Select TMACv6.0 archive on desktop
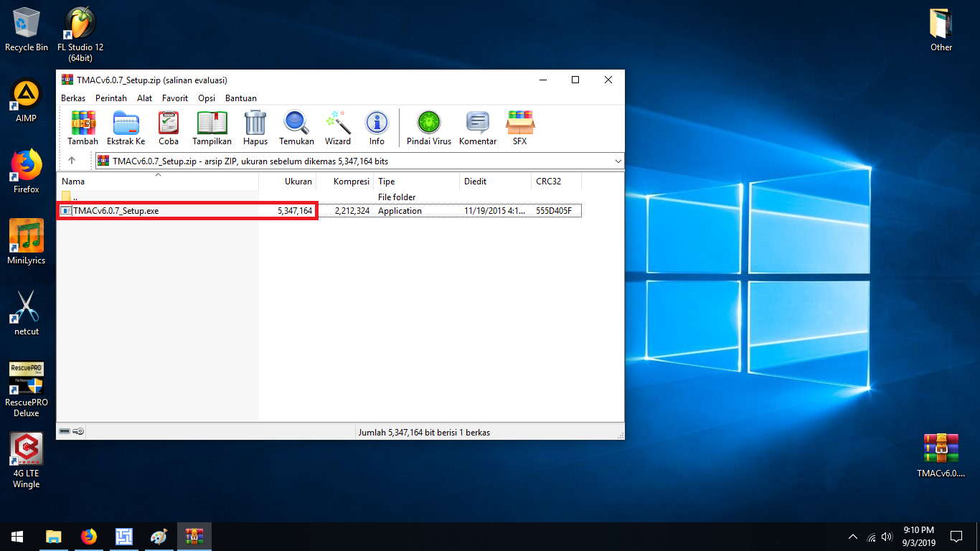Screen dimensions: 980x551 941,456
